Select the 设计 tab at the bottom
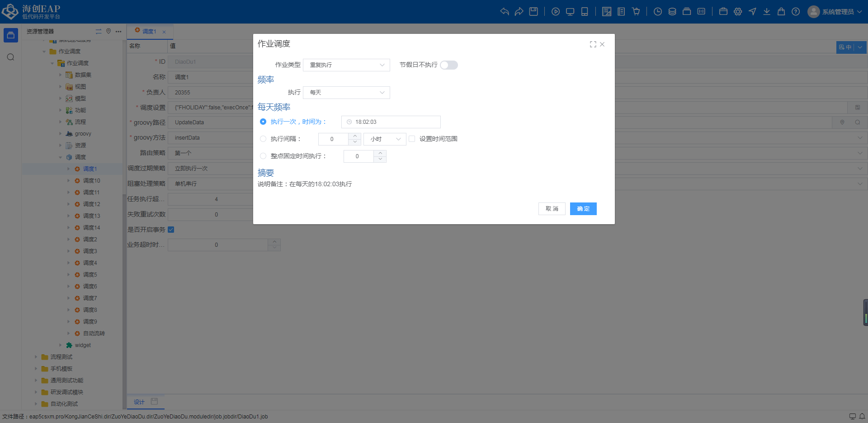This screenshot has height=423, width=868. pyautogui.click(x=139, y=402)
